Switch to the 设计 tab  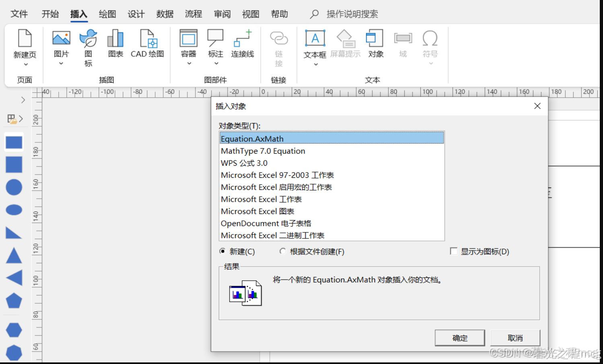click(x=136, y=14)
